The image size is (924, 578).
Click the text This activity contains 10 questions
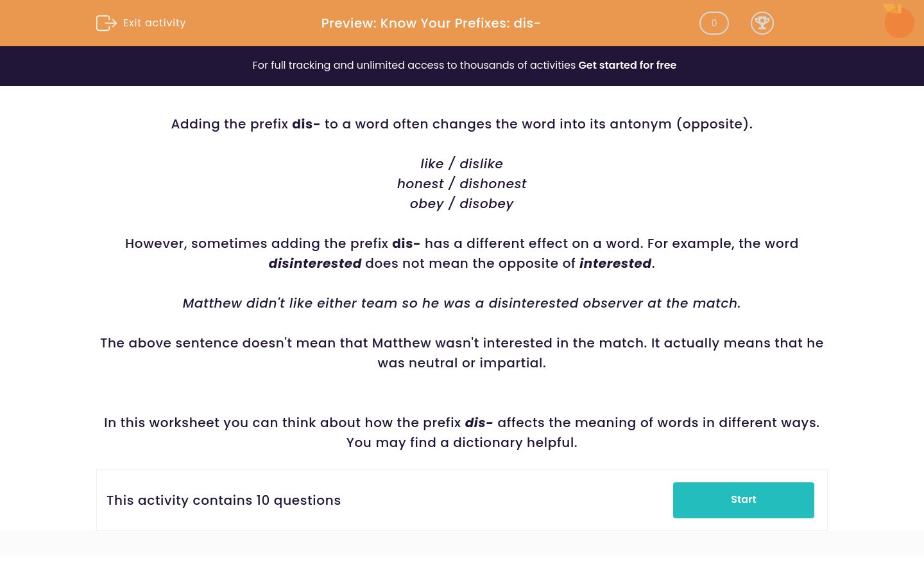(x=223, y=500)
